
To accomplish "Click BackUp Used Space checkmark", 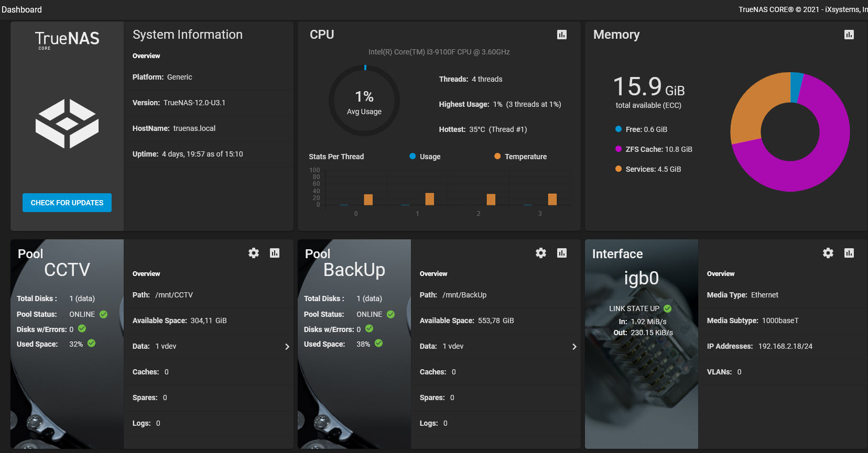I will pyautogui.click(x=378, y=343).
